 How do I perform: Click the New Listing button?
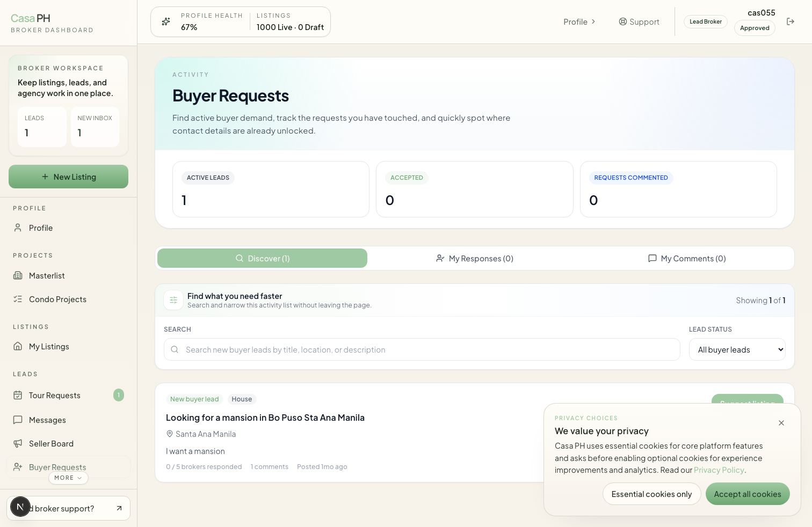[68, 177]
